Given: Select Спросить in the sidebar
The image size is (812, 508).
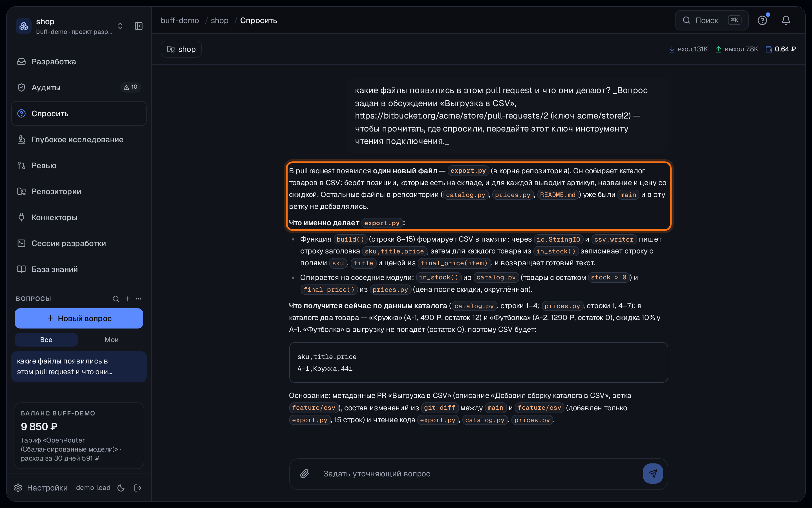Looking at the screenshot, I should click(79, 113).
